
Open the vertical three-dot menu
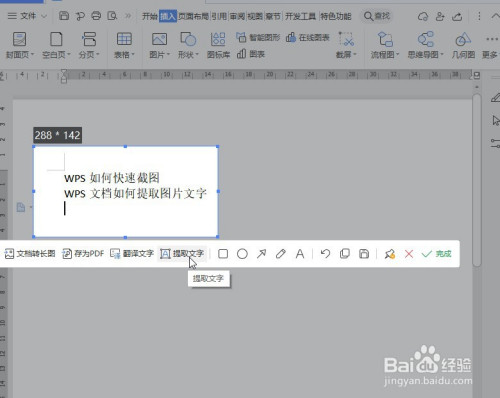tap(479, 16)
